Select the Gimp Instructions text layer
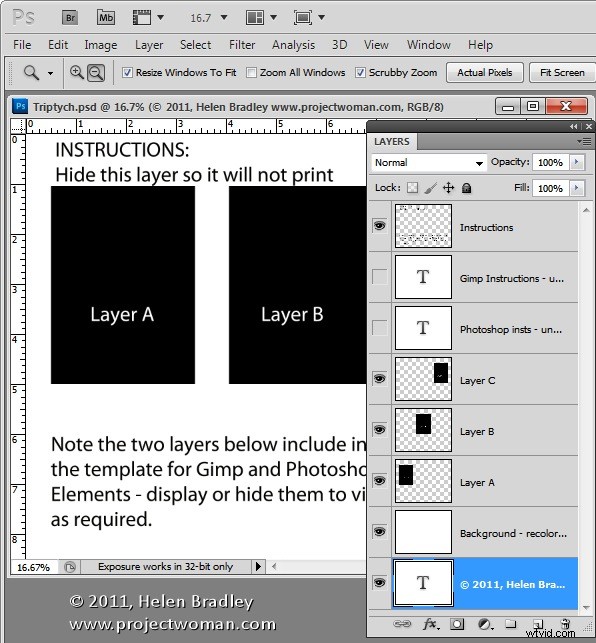The image size is (596, 643). click(485, 277)
